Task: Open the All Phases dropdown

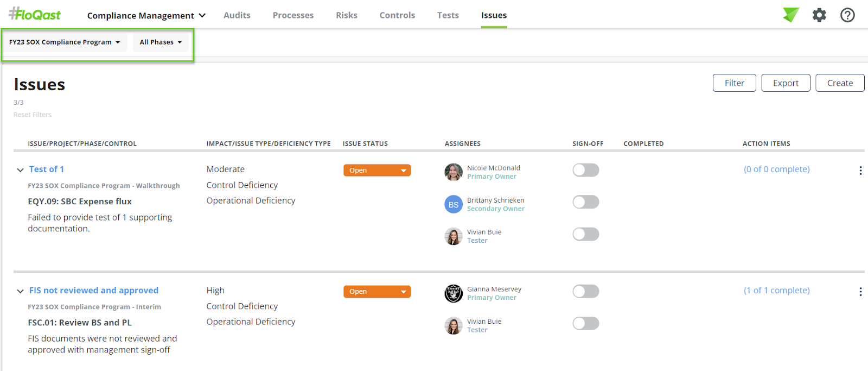Action: coord(161,42)
